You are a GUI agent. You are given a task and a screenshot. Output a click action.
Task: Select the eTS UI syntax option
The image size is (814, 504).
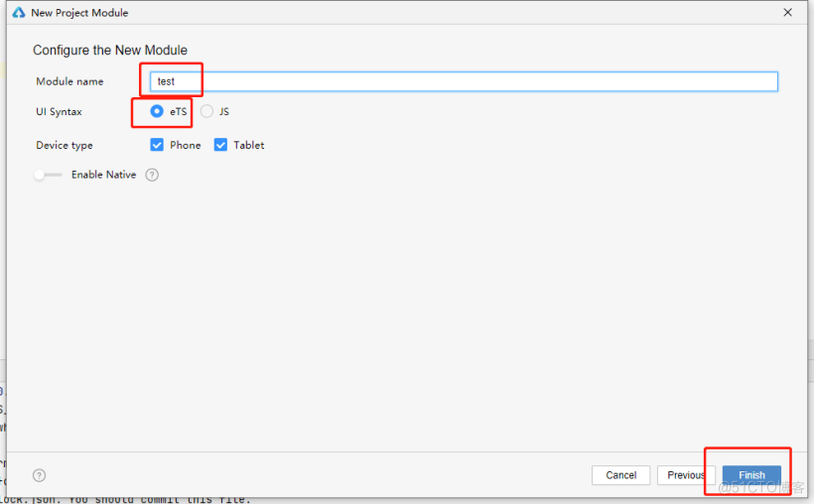pos(157,111)
